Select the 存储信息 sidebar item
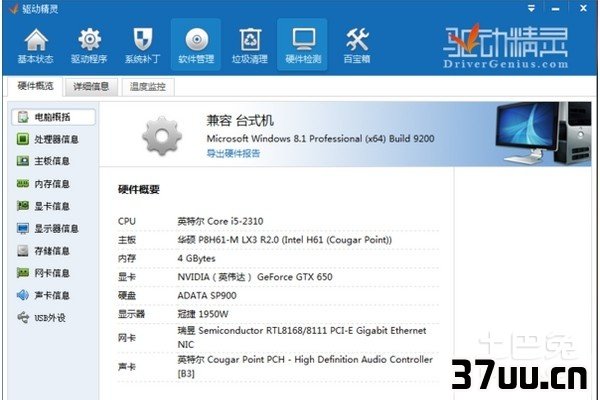 43,251
